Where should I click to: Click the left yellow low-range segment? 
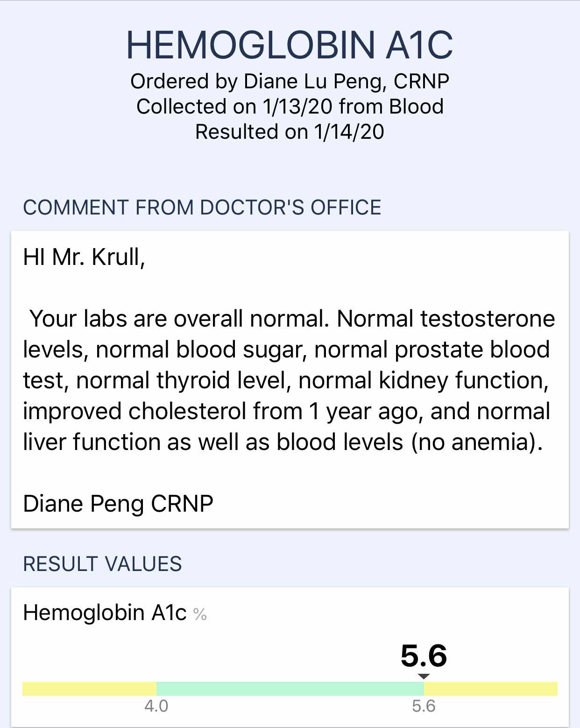tap(89, 689)
